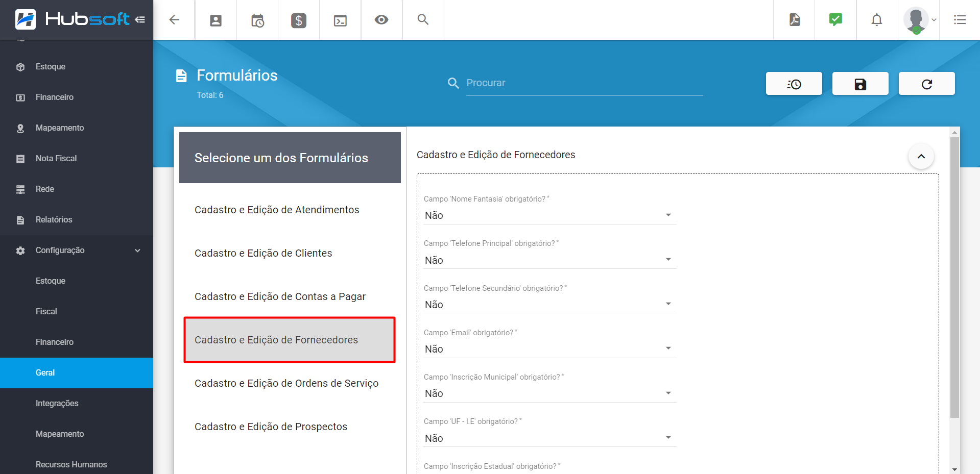Open 'Nome Fantasia' obrigatório dropdown
Screen dimensions: 980x474
click(550, 215)
